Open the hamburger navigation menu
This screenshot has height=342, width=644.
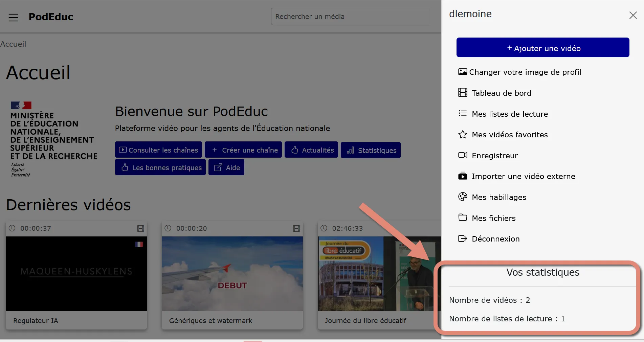pos(13,17)
